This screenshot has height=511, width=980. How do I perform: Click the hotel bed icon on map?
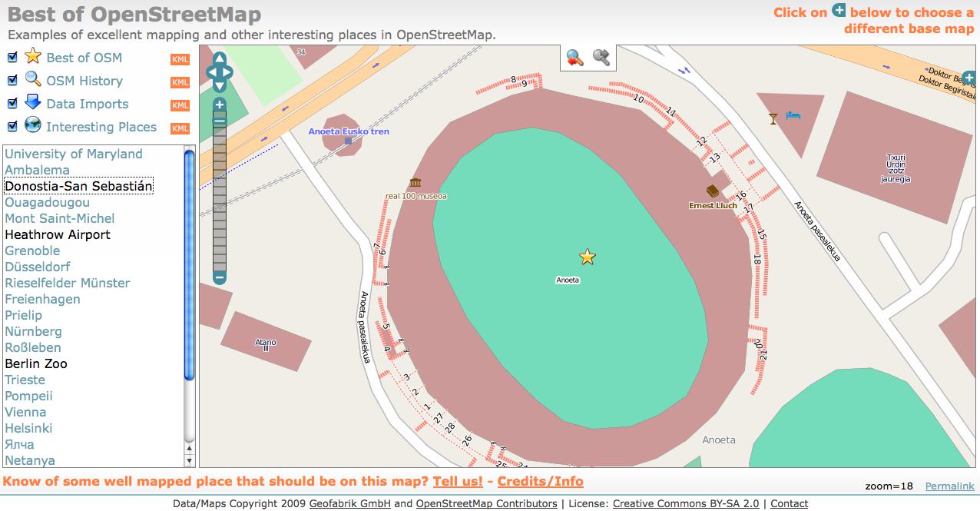click(793, 116)
